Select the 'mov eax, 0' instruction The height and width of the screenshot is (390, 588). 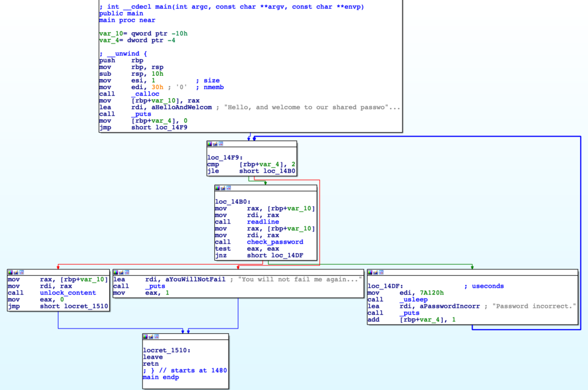coord(36,300)
